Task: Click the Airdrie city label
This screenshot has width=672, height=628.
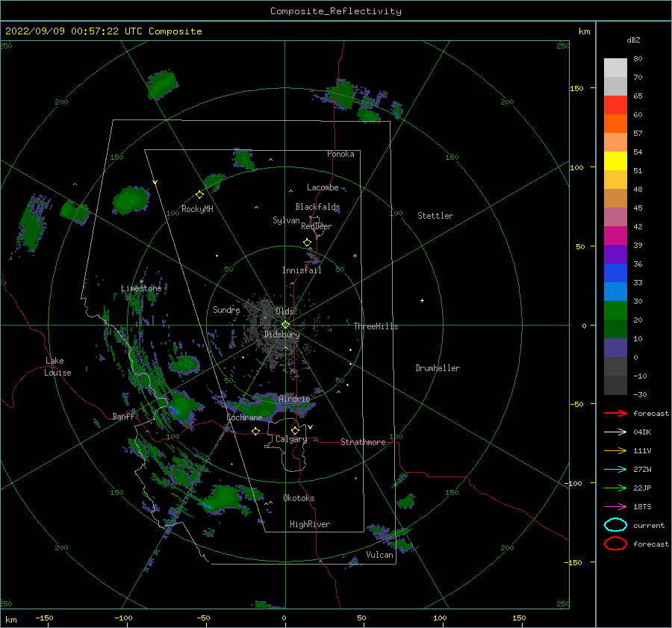Action: 294,399
